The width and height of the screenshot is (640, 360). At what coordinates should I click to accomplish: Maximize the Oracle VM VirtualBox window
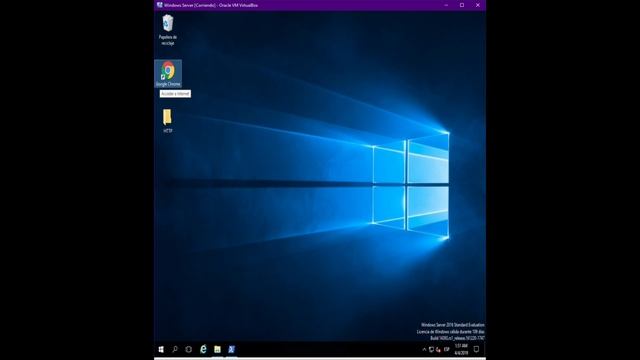click(462, 5)
